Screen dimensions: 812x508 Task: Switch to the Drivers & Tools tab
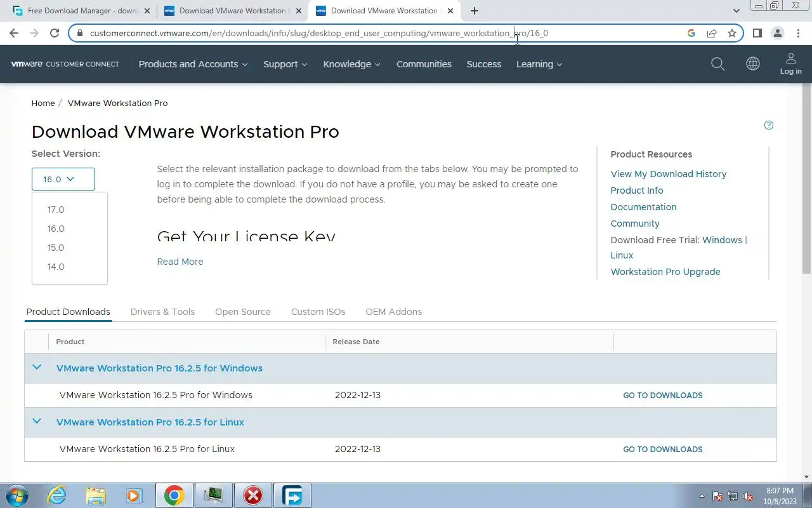tap(162, 312)
